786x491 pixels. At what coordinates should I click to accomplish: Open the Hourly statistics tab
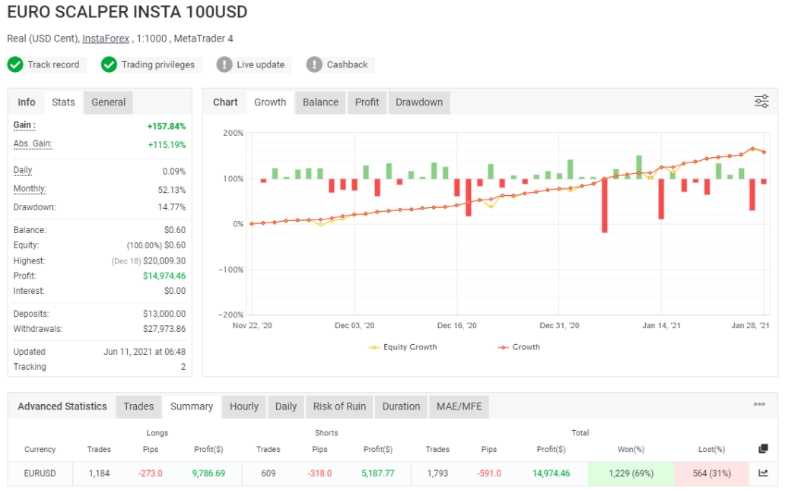pyautogui.click(x=244, y=406)
